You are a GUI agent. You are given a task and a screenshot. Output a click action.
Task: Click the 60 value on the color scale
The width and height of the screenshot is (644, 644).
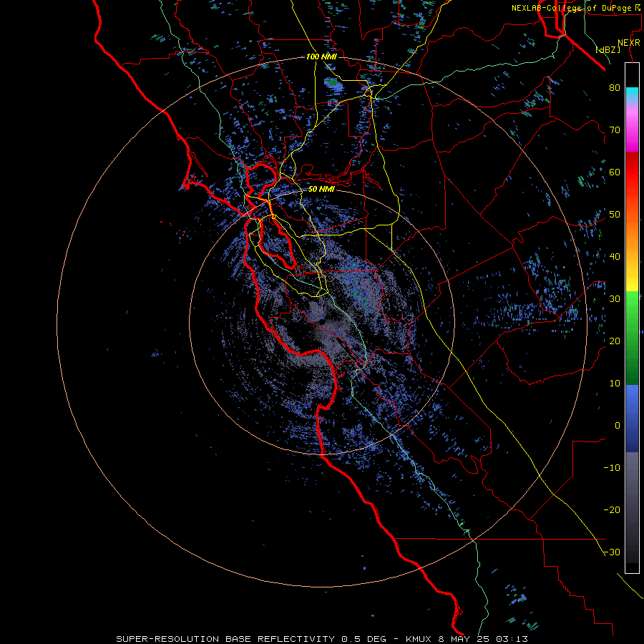[x=615, y=172]
